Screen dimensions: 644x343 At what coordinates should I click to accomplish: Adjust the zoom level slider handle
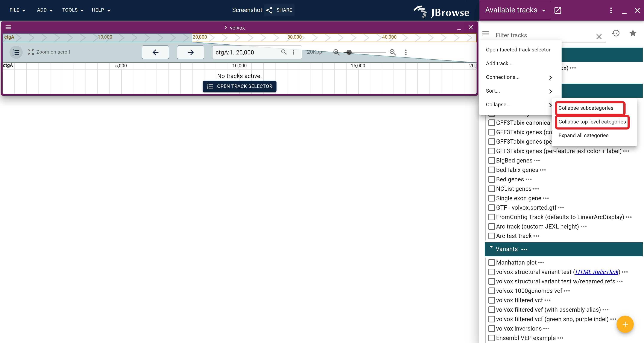click(x=349, y=53)
